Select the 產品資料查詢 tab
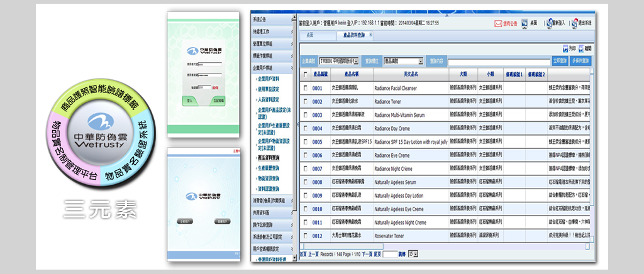The image size is (644, 274). coord(353,36)
